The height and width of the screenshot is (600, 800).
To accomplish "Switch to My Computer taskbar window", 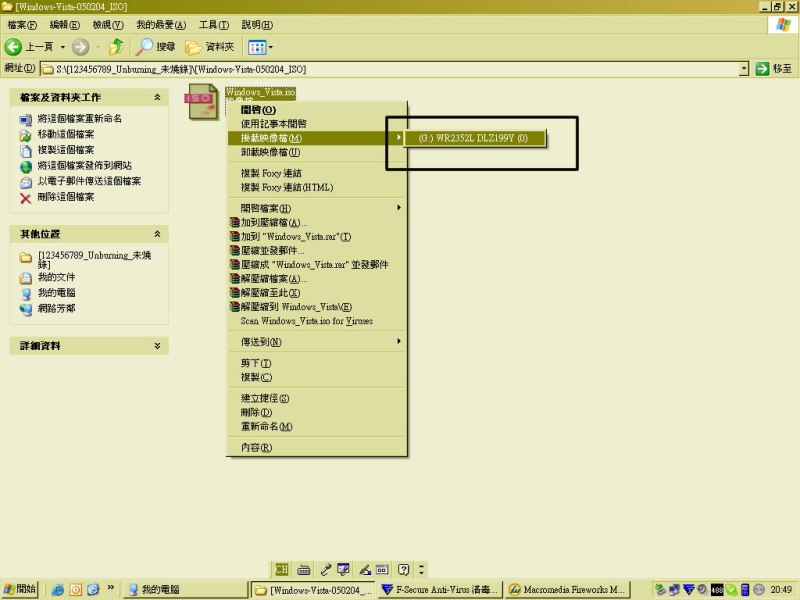I will [x=185, y=590].
